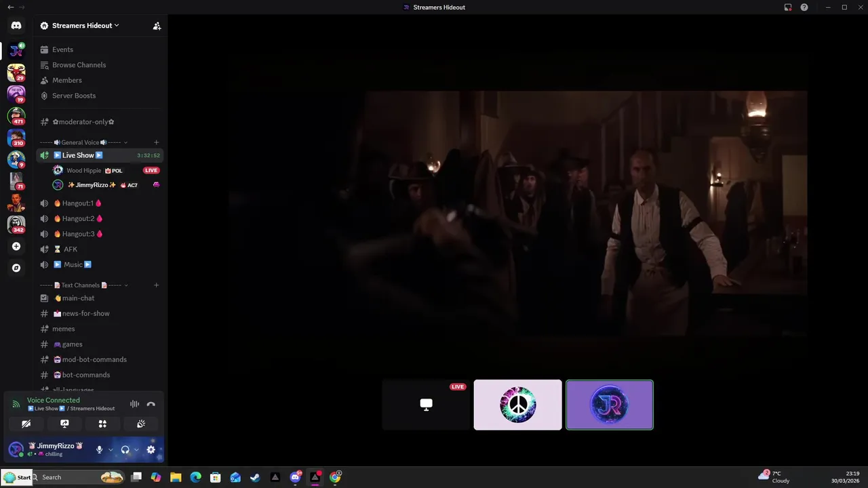
Task: Select the Live Show voice channel
Action: tap(100, 155)
